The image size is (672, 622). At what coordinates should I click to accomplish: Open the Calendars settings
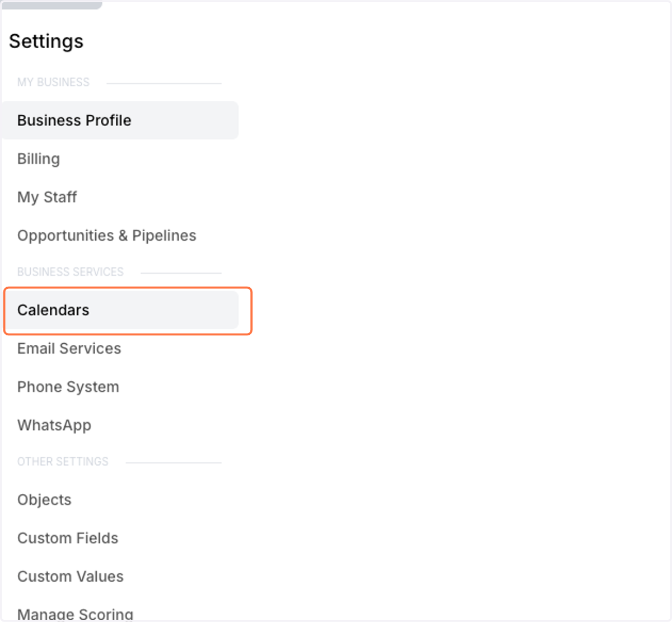(x=121, y=310)
